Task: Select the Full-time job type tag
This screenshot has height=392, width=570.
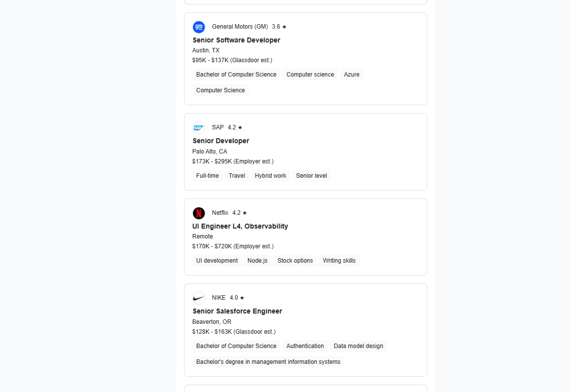Action: coord(207,176)
